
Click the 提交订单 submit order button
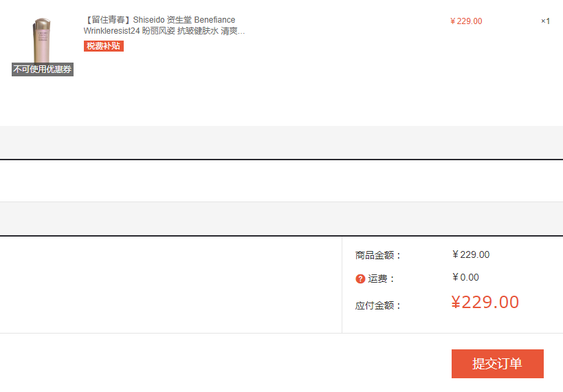pos(497,364)
